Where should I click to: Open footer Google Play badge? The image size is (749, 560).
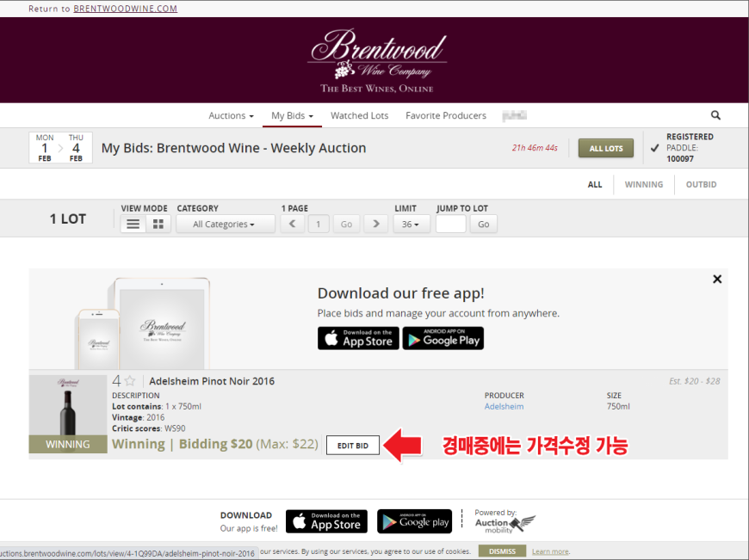tap(415, 520)
